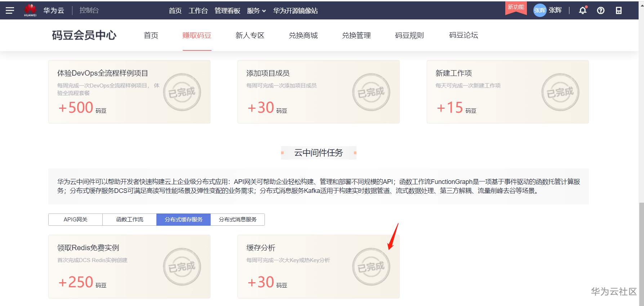
Task: Switch to the 新人专区 tab
Action: (x=250, y=35)
